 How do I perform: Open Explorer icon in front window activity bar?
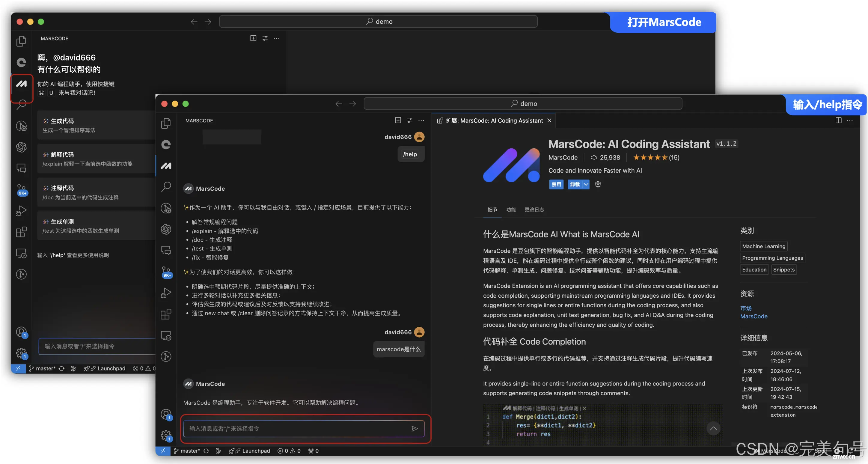click(x=166, y=123)
